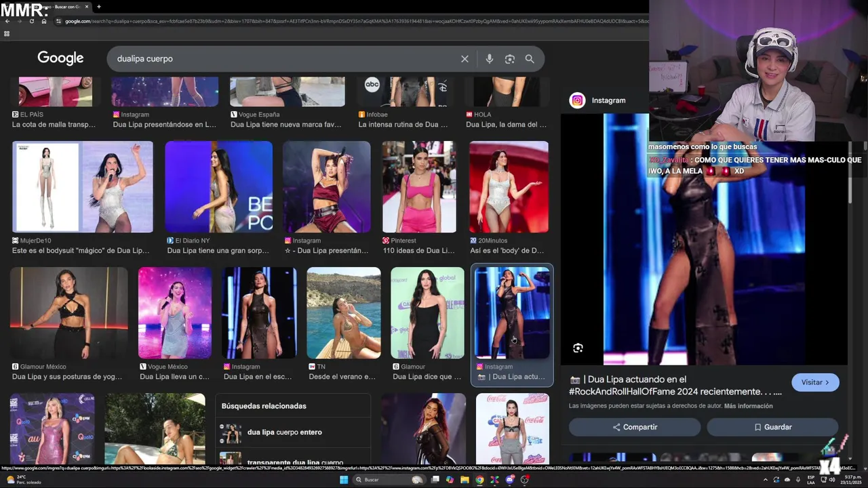
Task: Click 'La cota de malla transp...' EL PAÍS title
Action: [54, 125]
